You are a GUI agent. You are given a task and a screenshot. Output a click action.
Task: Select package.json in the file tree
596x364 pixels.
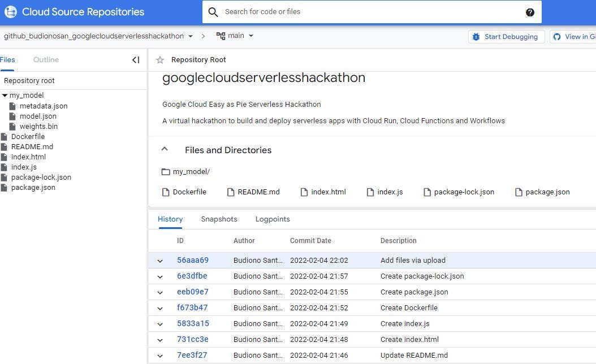(33, 188)
